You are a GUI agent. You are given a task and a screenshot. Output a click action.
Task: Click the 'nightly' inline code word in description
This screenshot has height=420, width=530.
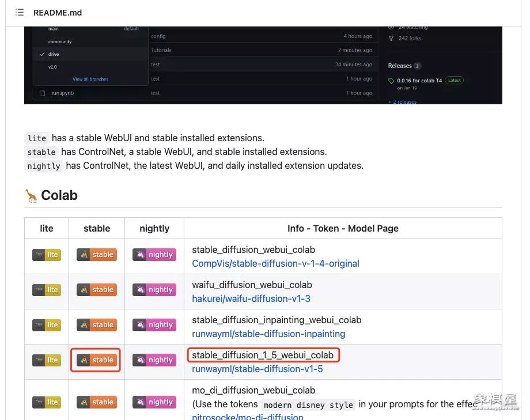click(x=44, y=166)
